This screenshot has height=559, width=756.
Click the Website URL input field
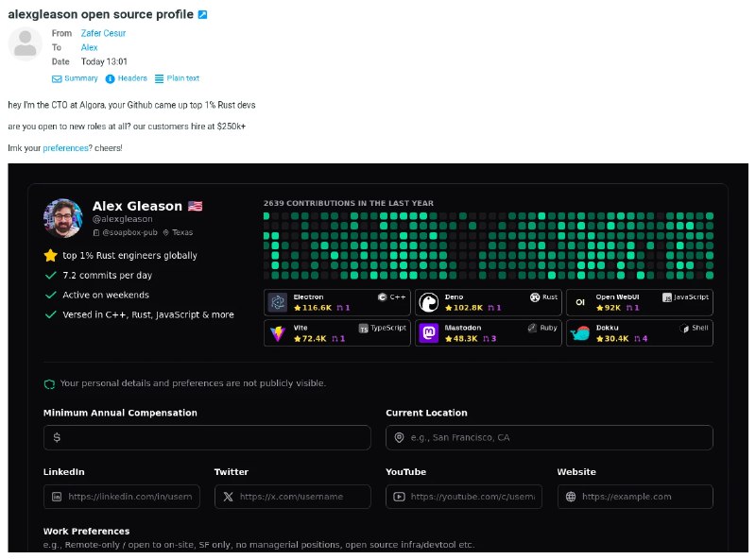tap(635, 497)
